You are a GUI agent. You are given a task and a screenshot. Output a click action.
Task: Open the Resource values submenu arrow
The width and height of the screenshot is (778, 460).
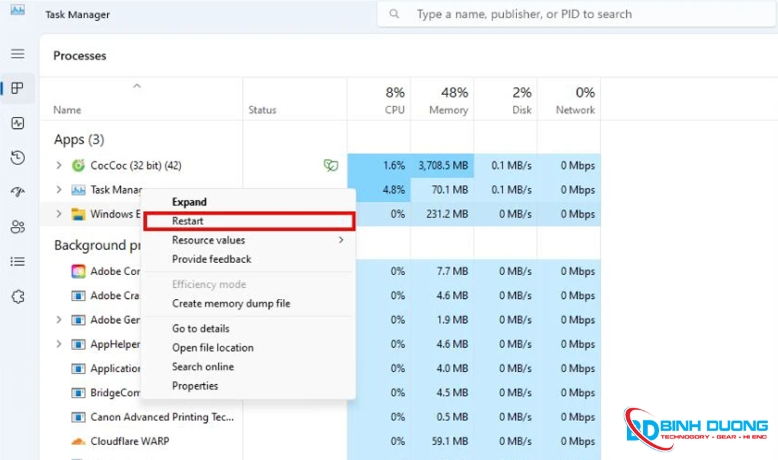[x=341, y=240]
